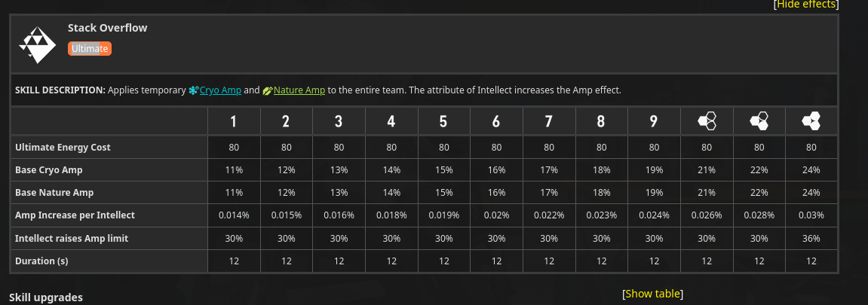Image resolution: width=868 pixels, height=305 pixels.
Task: Select the level 5 column header
Action: pos(443,121)
